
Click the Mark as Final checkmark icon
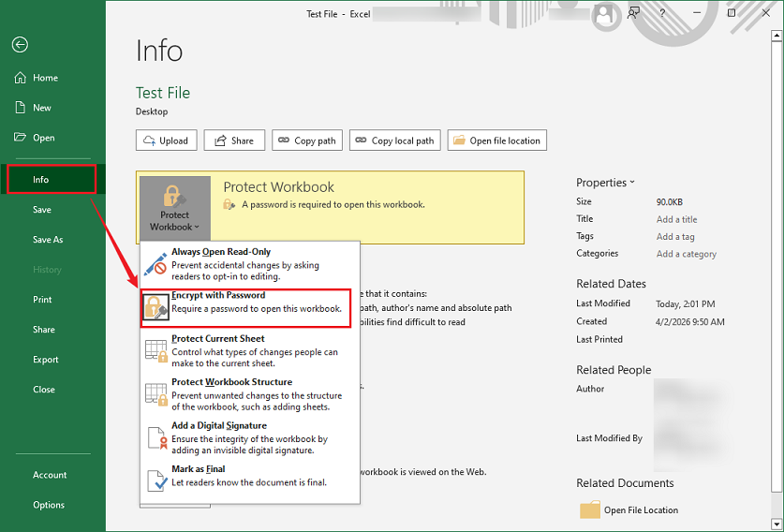click(157, 480)
